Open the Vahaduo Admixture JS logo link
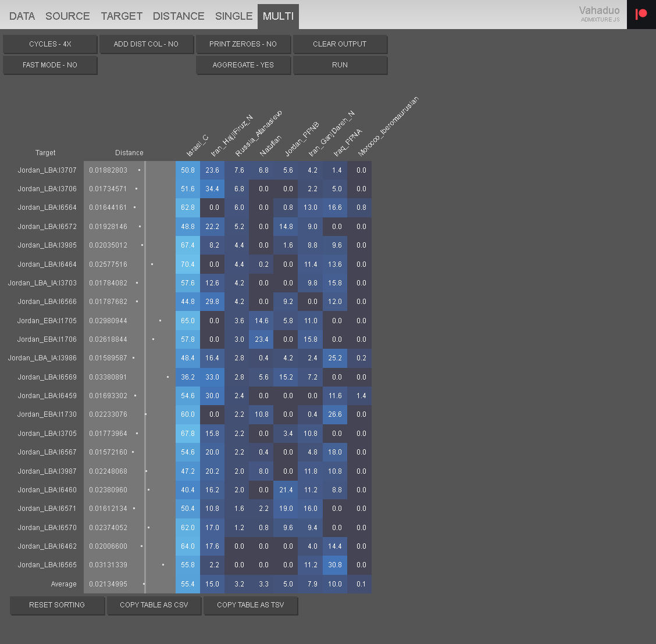The image size is (656, 644). [x=600, y=13]
